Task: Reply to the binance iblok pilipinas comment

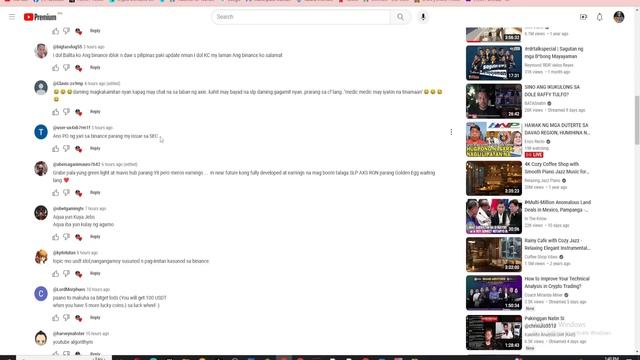Action: 95,67
